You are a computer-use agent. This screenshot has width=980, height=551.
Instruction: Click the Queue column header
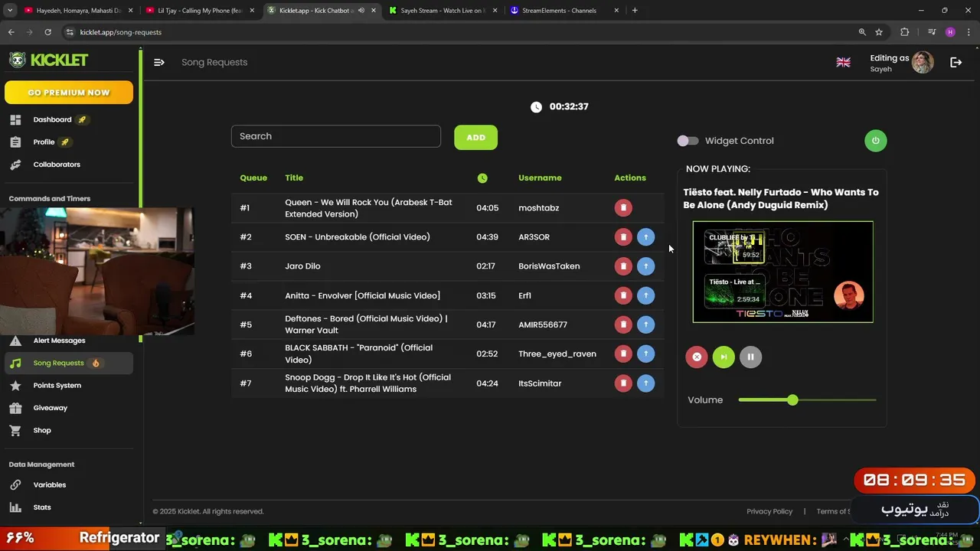(253, 178)
